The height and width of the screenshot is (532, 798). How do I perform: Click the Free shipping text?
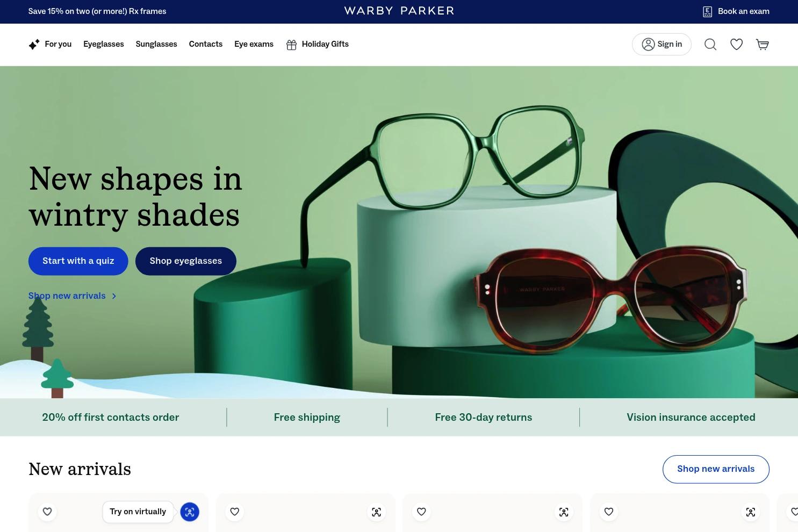(x=307, y=418)
